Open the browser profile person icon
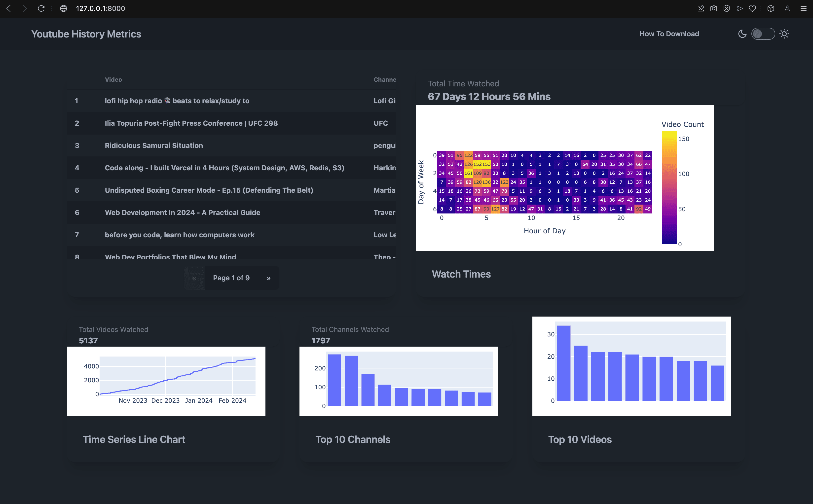This screenshot has height=504, width=813. click(787, 8)
